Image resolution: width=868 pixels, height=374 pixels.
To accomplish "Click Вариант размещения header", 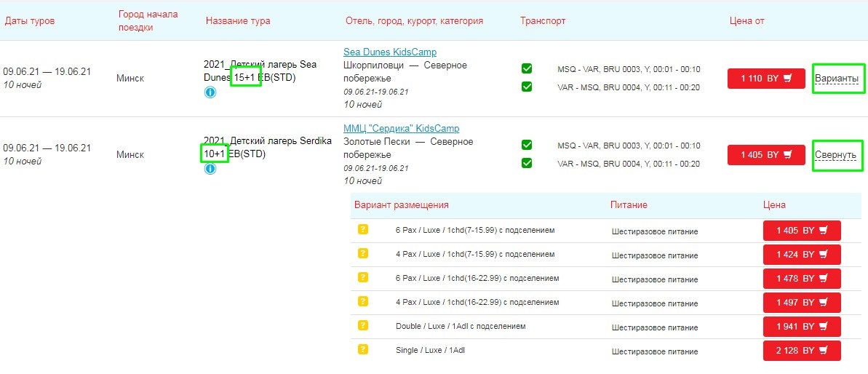I will (402, 204).
